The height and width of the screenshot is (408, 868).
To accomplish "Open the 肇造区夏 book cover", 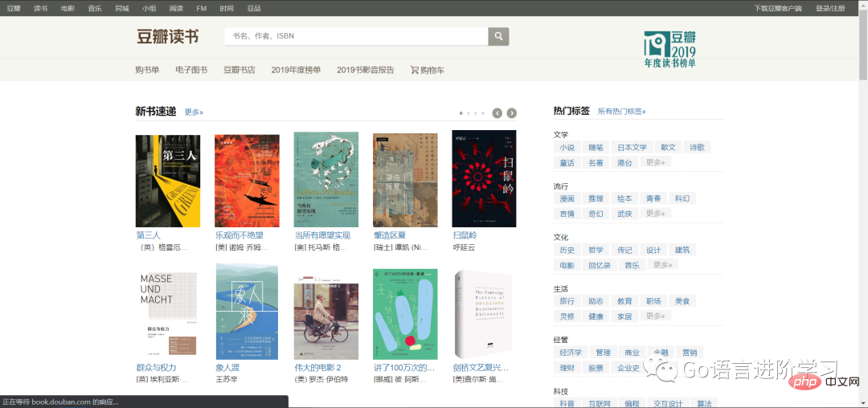I will click(405, 180).
